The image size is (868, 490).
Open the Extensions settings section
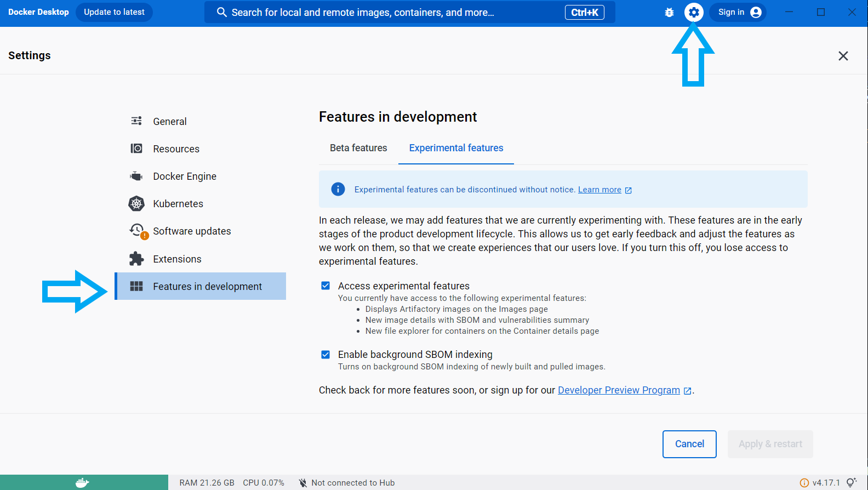[x=201, y=259]
